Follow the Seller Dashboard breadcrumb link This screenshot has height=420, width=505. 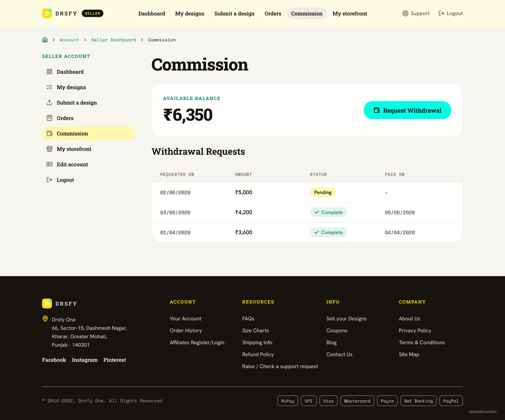113,40
